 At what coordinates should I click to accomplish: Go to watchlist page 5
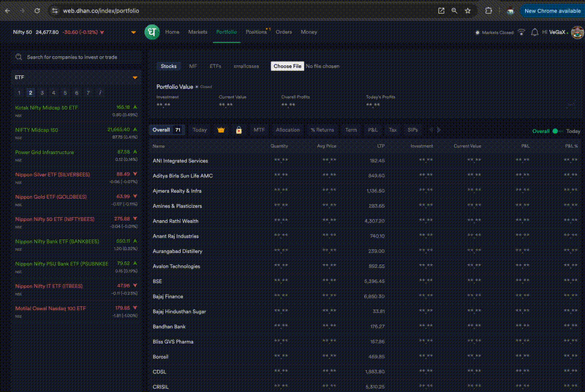(65, 93)
